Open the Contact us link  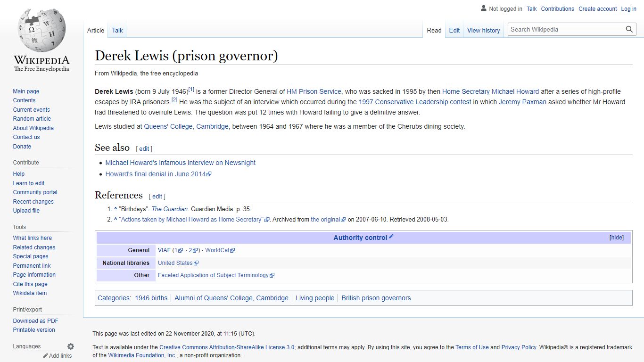26,137
